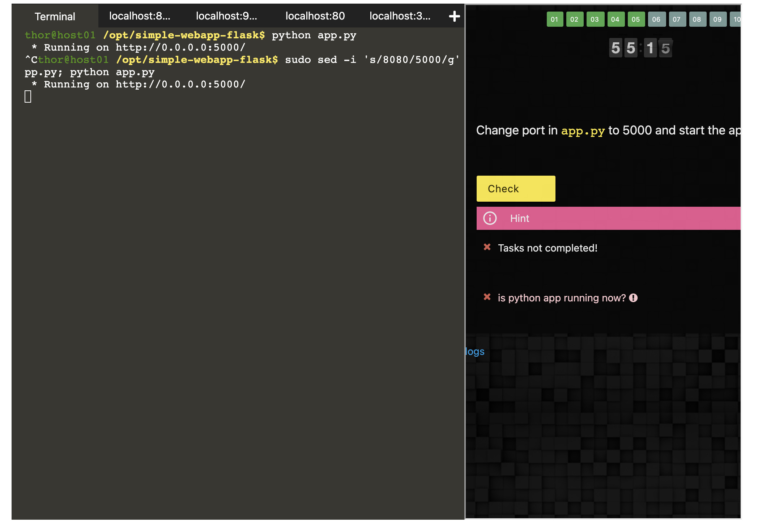Viewport: 771px width, 532px height.
Task: Open the localhost:3... tab
Action: pyautogui.click(x=400, y=16)
